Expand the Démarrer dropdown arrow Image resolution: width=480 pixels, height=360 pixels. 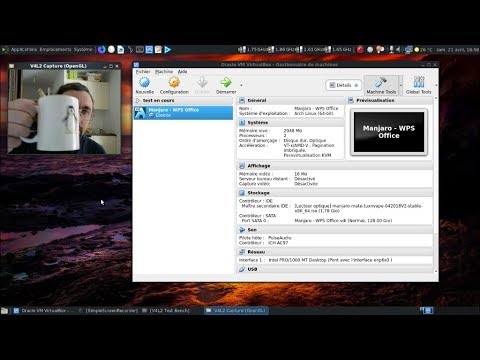(241, 85)
